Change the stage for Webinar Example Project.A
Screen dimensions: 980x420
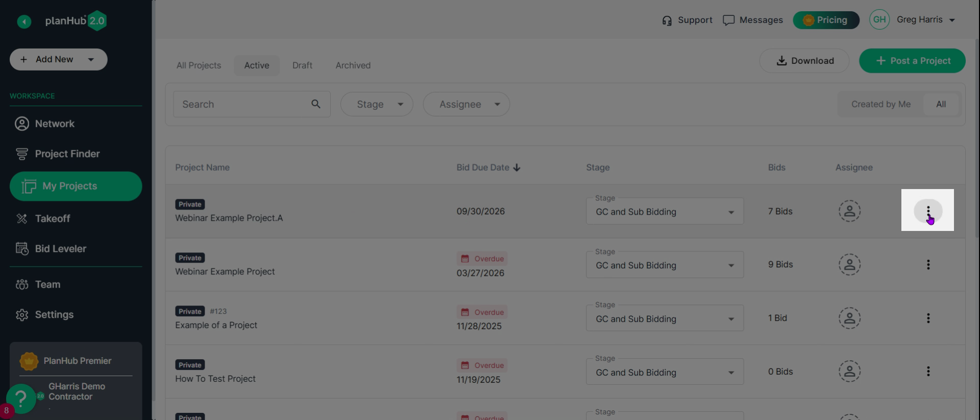click(665, 211)
